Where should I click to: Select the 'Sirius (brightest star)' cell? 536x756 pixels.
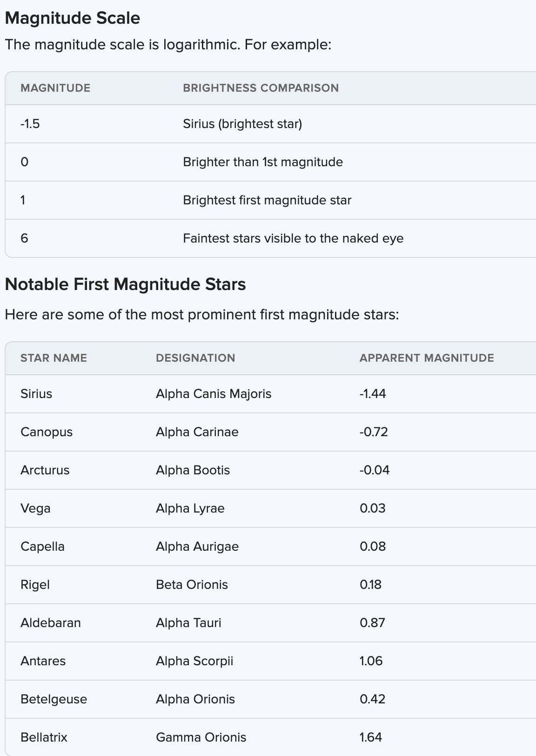242,124
